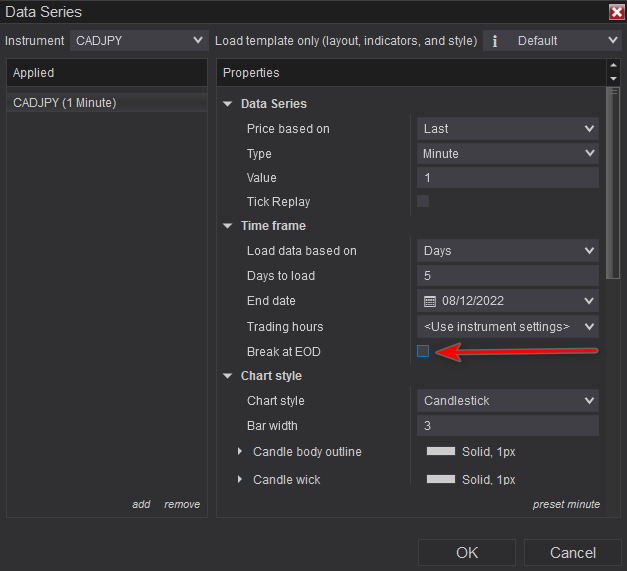Click the preset minute link
Viewport: 627px width, 571px height.
[566, 504]
